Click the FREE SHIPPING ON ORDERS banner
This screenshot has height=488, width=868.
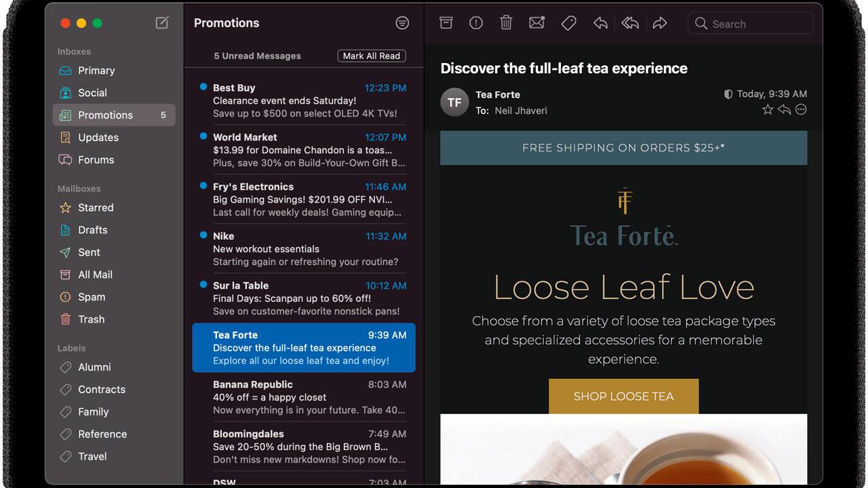pyautogui.click(x=623, y=148)
